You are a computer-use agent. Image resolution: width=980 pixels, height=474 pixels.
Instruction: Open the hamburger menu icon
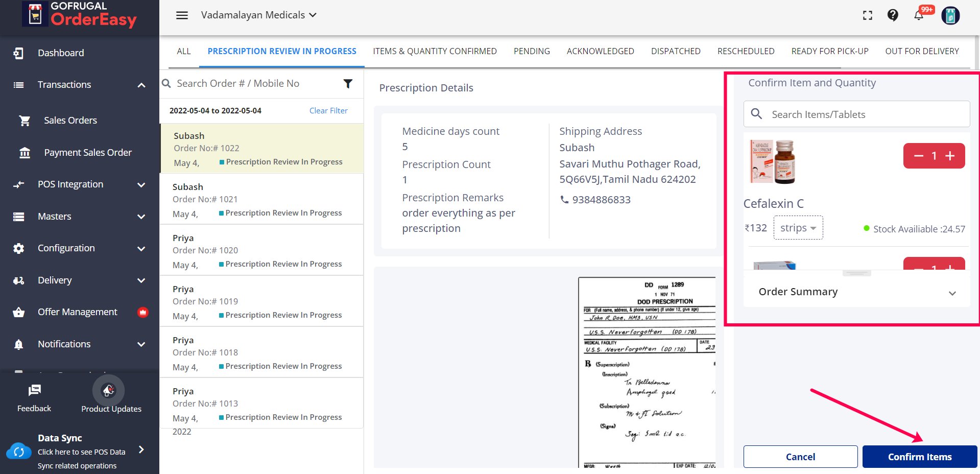tap(182, 15)
